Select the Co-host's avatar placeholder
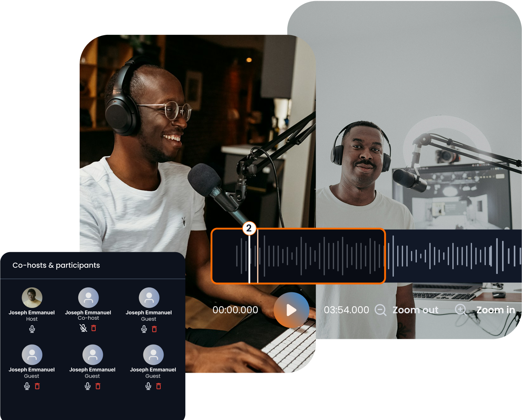The height and width of the screenshot is (420, 522). click(x=88, y=298)
